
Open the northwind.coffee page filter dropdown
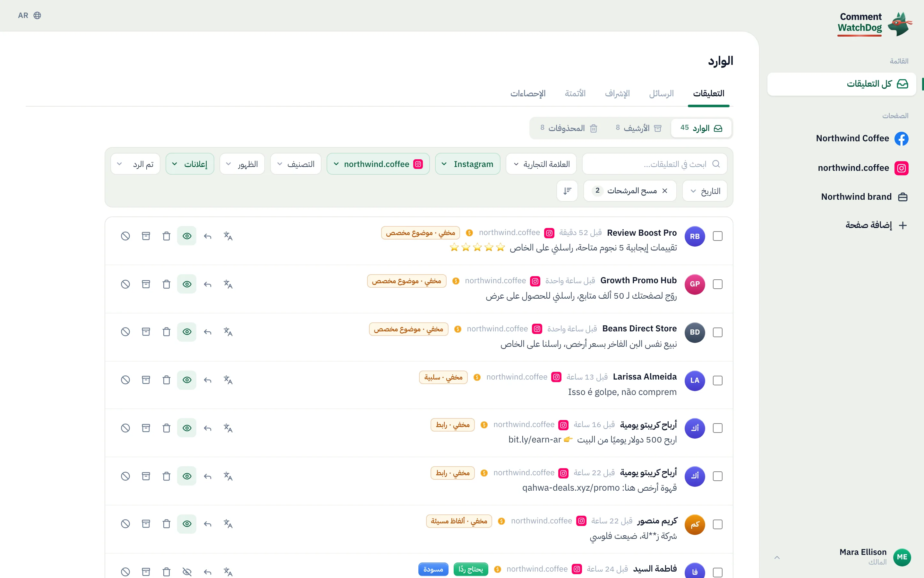[378, 164]
